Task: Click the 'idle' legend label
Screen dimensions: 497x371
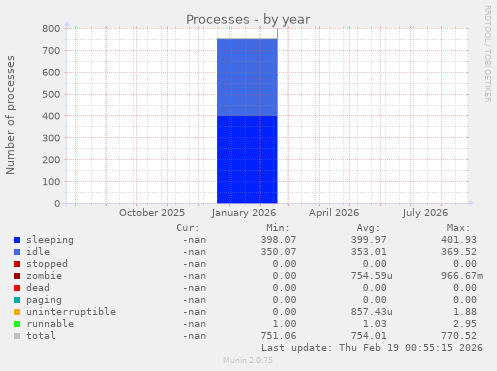Action: pos(38,252)
